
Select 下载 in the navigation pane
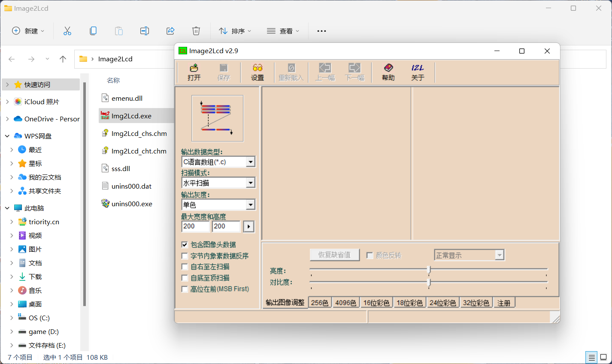35,277
